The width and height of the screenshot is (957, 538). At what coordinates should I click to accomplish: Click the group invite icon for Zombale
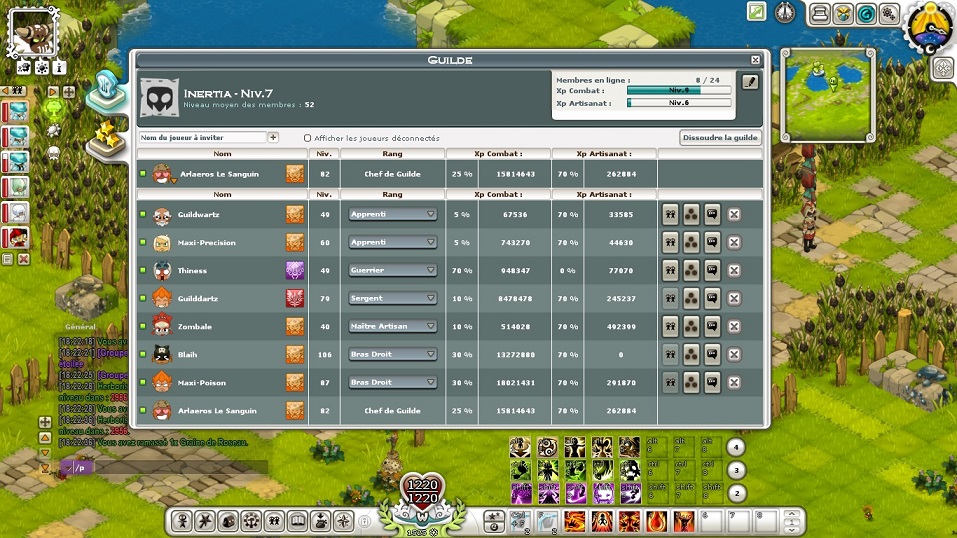tap(671, 326)
